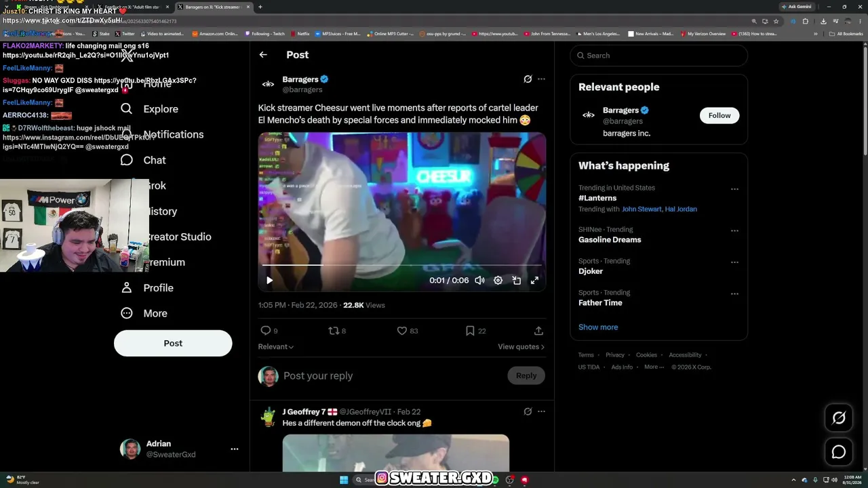Viewport: 868px width, 488px height.
Task: Open browser Downloads
Action: [x=823, y=21]
